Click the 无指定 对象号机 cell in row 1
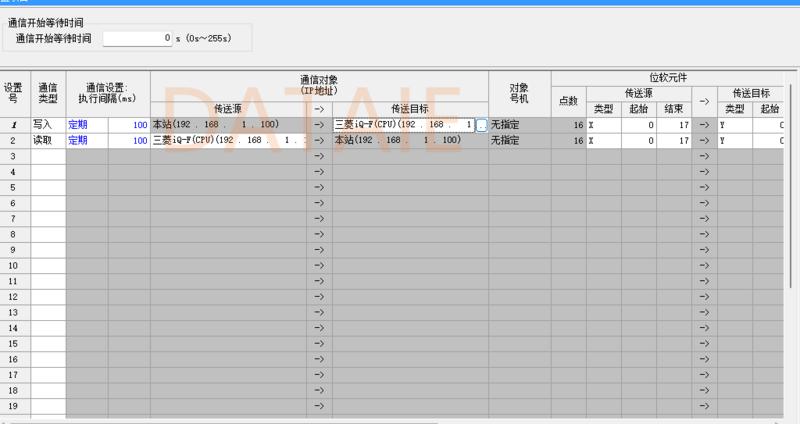800x424 pixels. point(520,125)
